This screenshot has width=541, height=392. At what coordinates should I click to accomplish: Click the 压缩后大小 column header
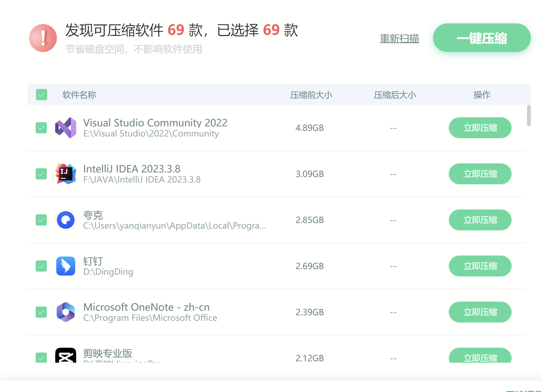(x=395, y=95)
